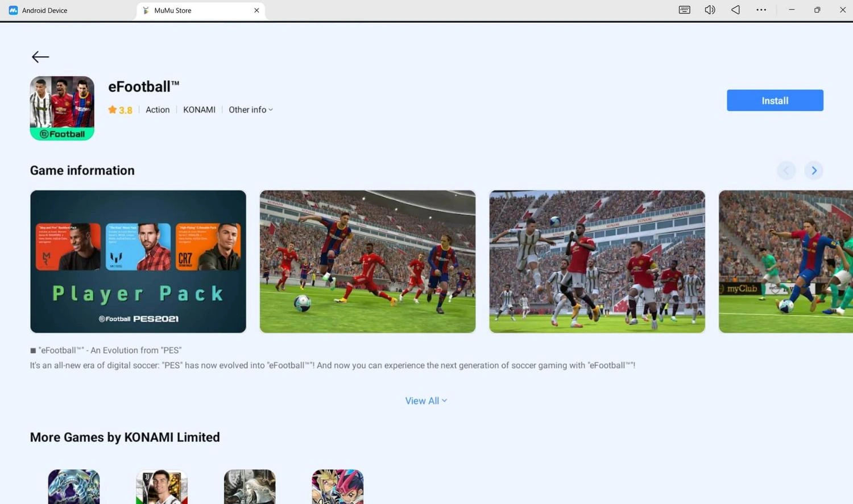Expand the Other info dropdown
The height and width of the screenshot is (504, 853).
pos(251,110)
